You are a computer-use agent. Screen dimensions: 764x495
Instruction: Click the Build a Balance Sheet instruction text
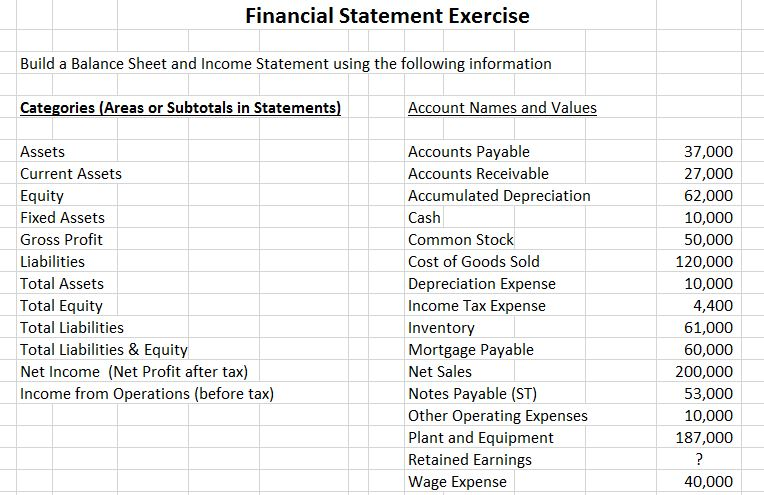pos(286,64)
